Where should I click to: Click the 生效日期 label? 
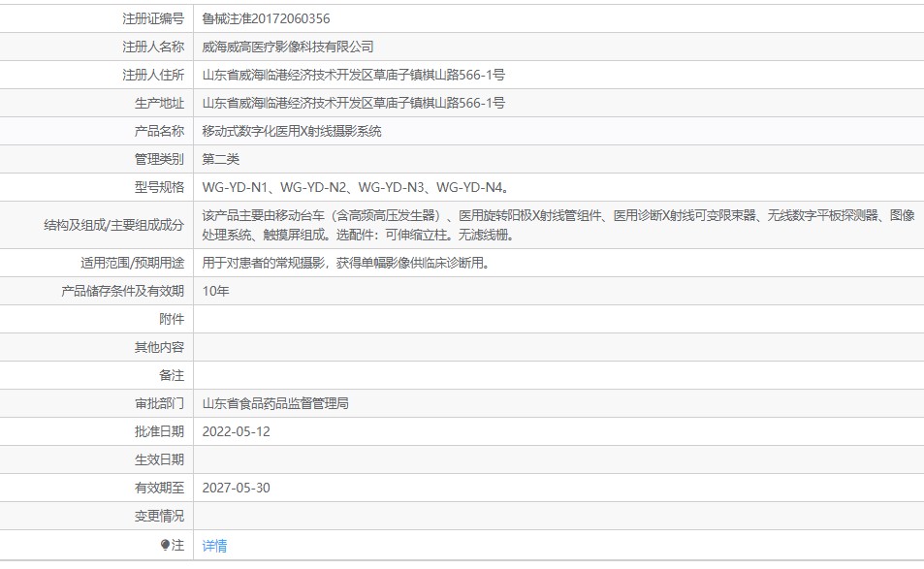click(159, 459)
